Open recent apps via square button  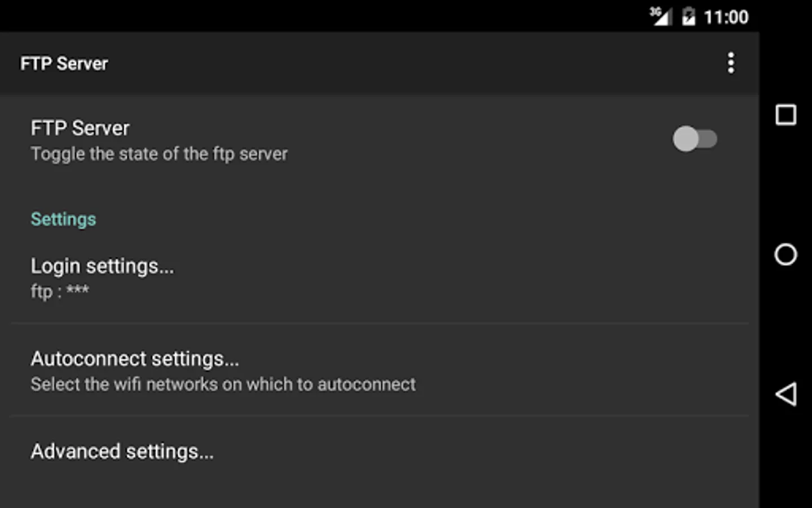786,115
